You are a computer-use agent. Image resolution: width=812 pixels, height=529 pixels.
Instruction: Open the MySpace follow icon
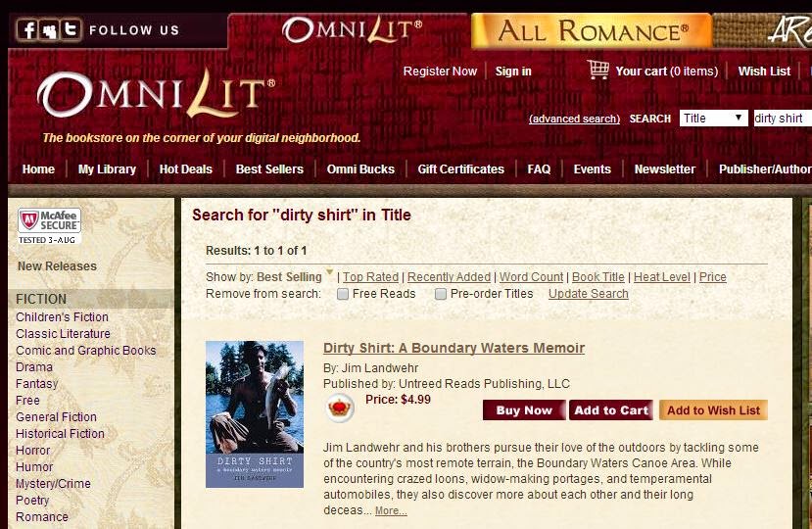coord(50,30)
